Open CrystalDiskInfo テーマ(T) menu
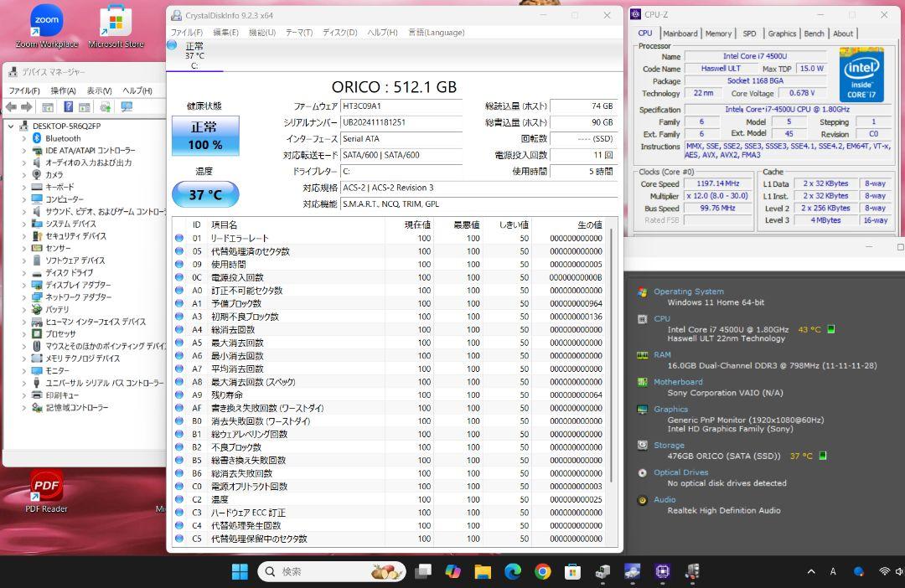905x588 pixels. (x=299, y=33)
